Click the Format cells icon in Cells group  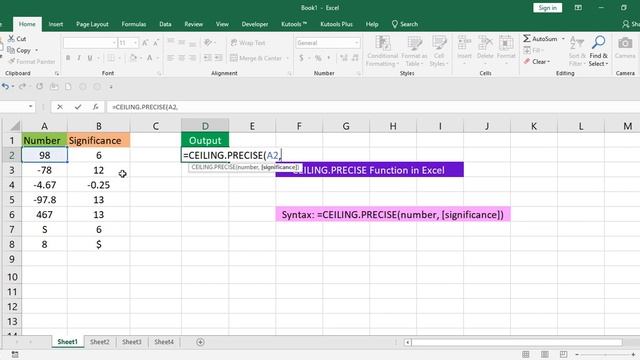coord(506,43)
